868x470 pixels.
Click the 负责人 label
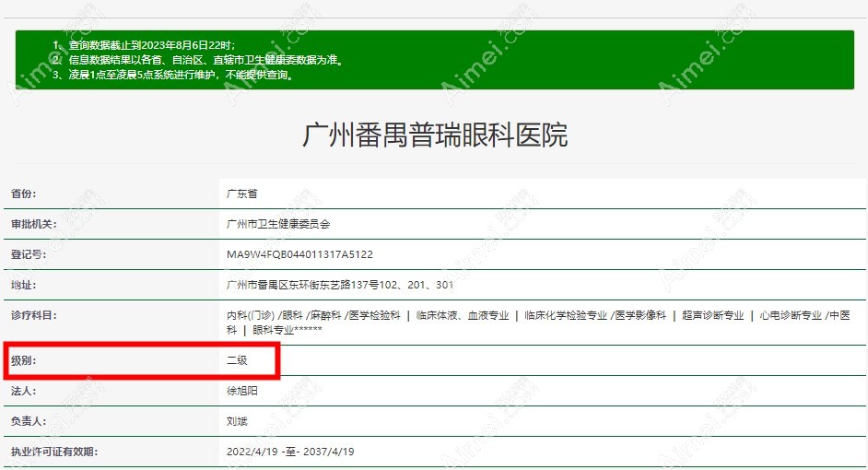(29, 422)
